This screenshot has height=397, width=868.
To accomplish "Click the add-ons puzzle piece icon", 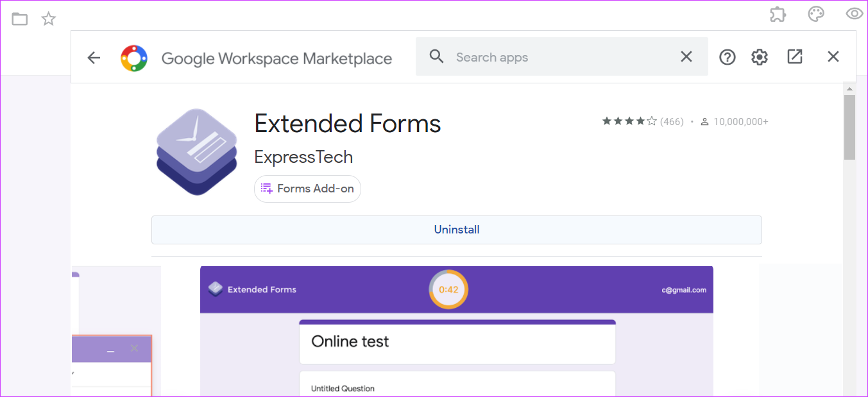I will 778,15.
